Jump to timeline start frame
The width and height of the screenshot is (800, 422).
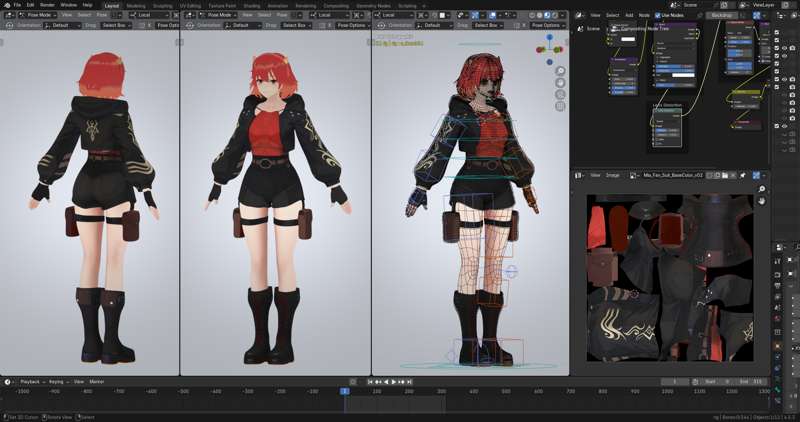370,382
